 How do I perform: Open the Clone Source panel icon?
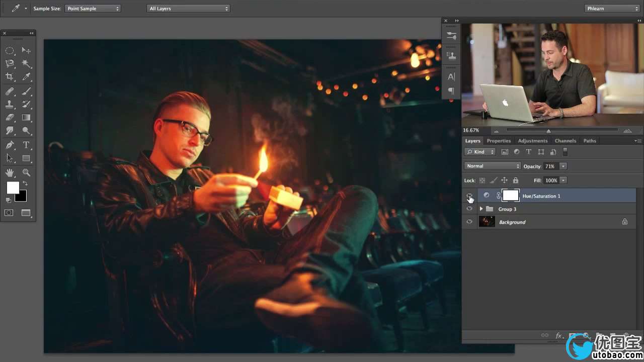(451, 55)
